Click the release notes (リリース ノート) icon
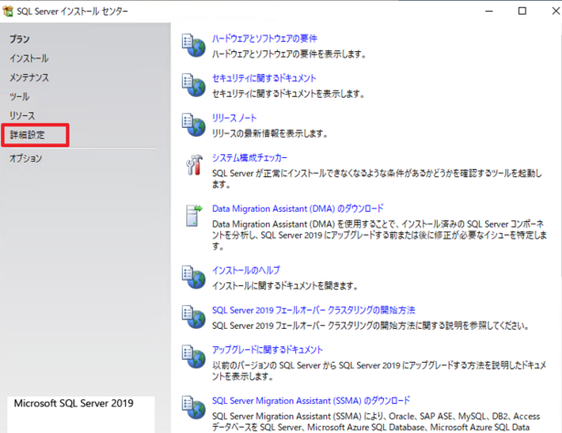 pos(194,125)
